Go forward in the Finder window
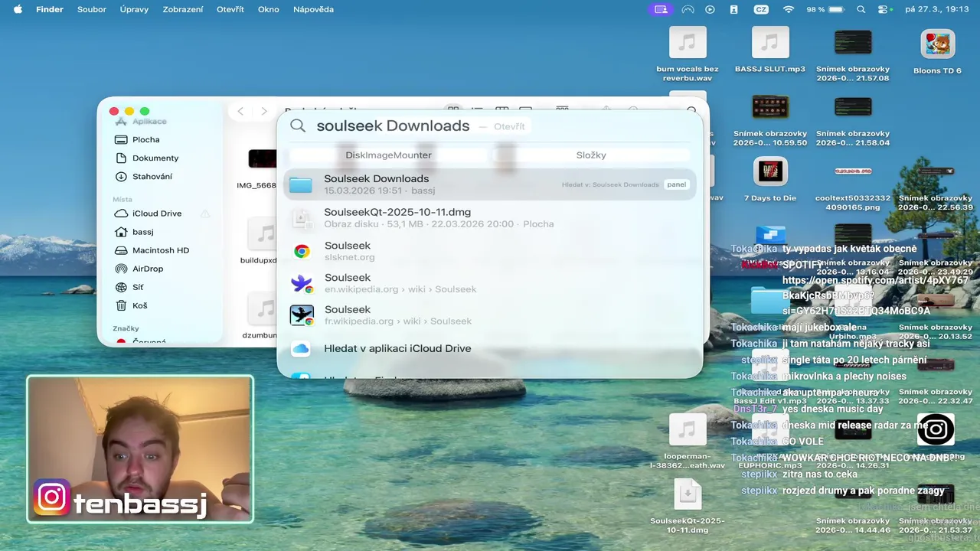Image resolution: width=980 pixels, height=551 pixels. 264,111
